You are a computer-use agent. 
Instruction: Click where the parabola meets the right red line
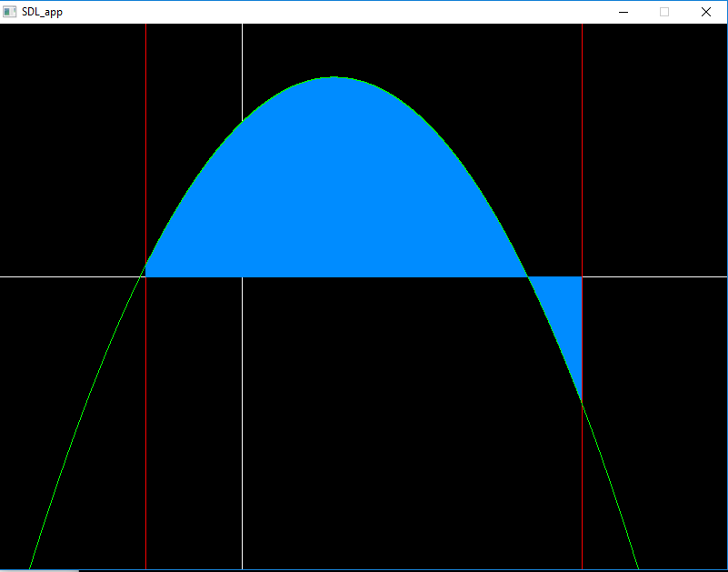coord(582,401)
